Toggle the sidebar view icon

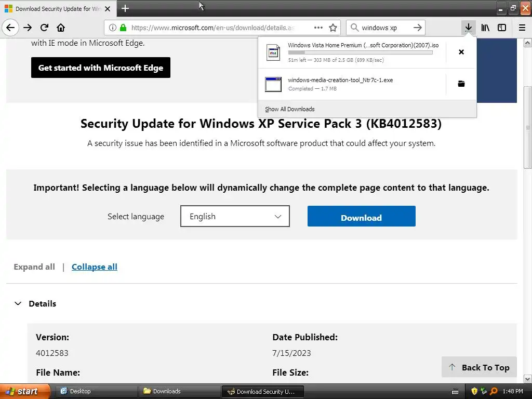[502, 28]
